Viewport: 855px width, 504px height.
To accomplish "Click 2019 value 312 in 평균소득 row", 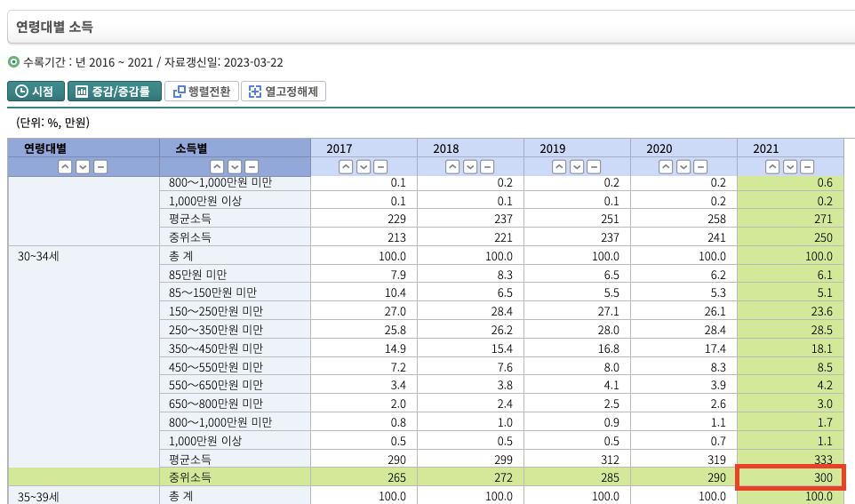I will (577, 460).
